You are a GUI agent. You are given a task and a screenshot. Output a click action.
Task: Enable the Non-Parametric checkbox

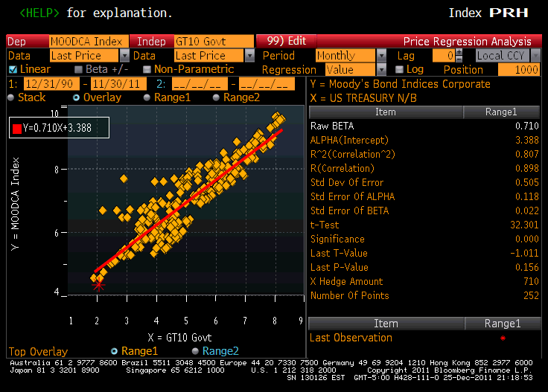coord(147,69)
